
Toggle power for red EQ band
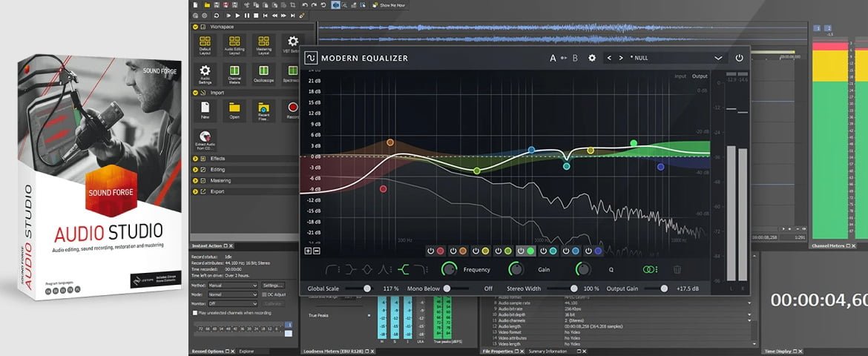point(431,251)
